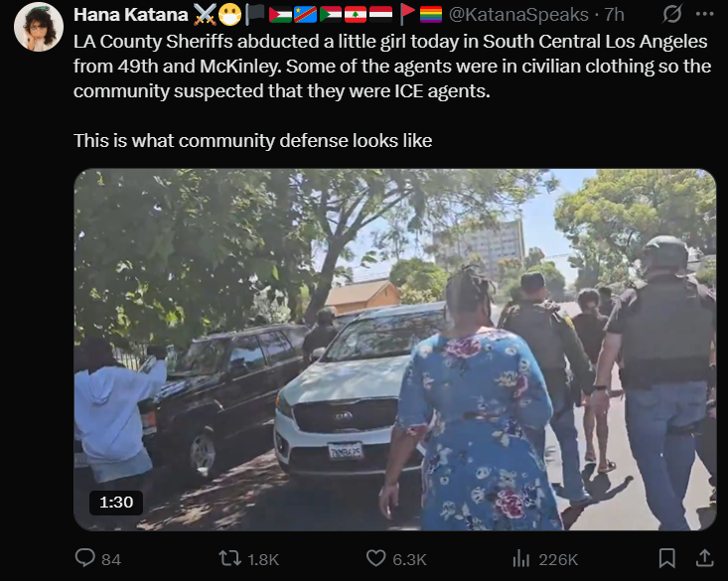
Task: Toggle the bookmark icon on this post
Action: coord(667,558)
